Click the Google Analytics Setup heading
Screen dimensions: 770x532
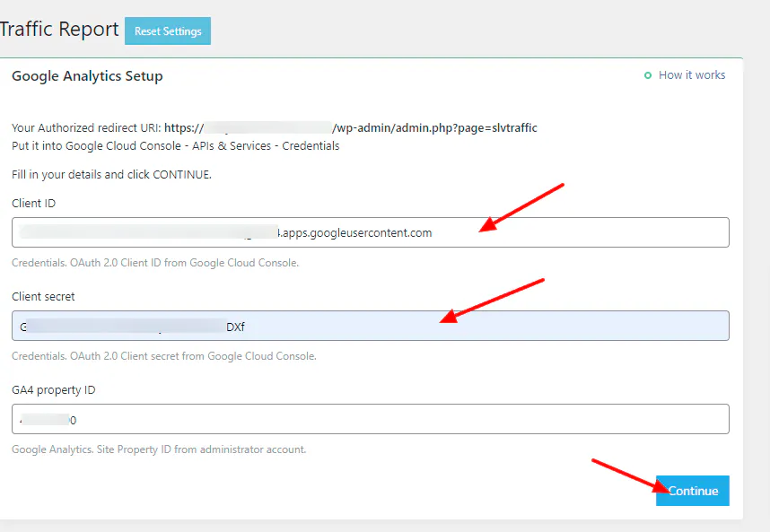pos(87,76)
